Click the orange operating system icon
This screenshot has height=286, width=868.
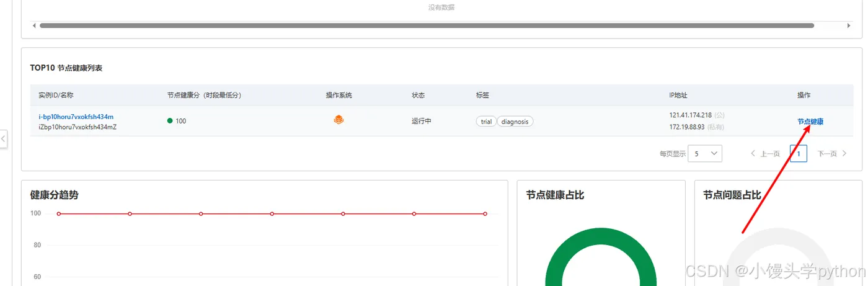[339, 120]
